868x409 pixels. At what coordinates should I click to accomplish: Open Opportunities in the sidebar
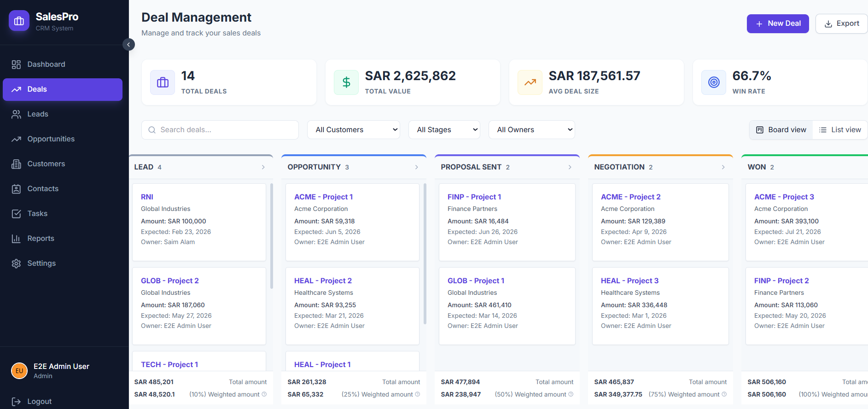pos(63,139)
